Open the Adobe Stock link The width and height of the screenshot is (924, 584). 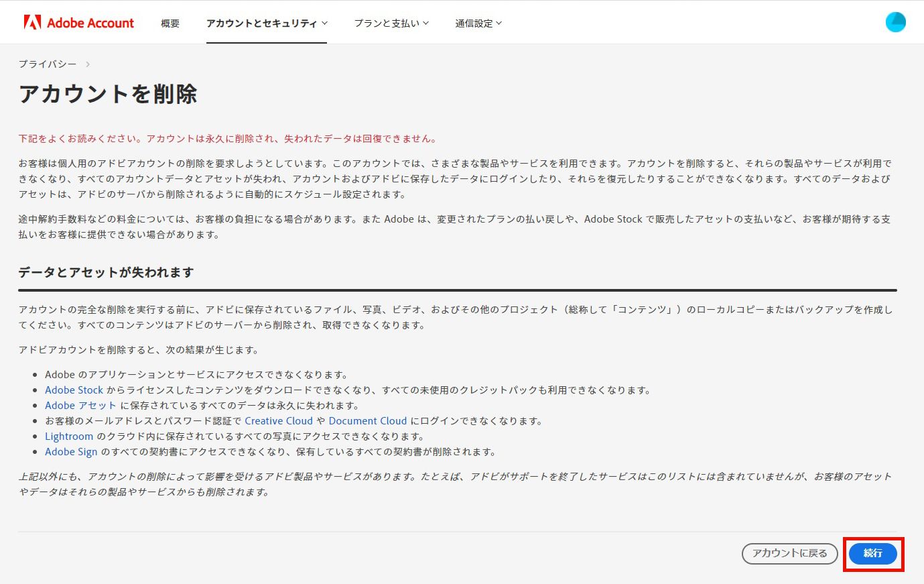(74, 390)
